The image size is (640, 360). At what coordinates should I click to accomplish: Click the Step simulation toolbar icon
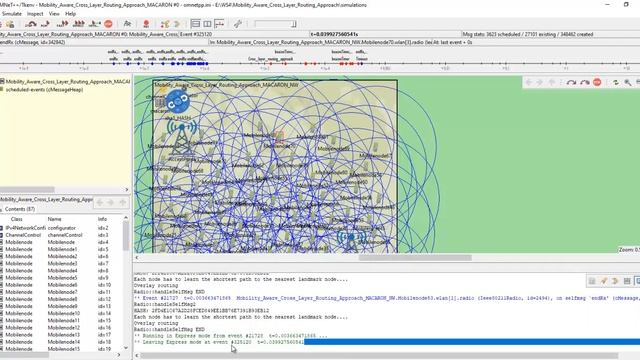(31, 24)
